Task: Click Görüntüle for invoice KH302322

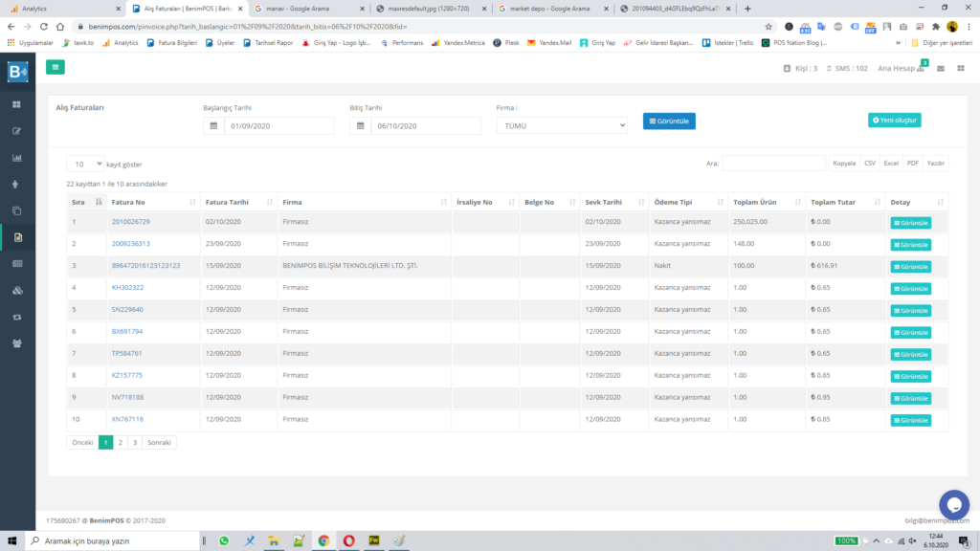Action: point(911,289)
